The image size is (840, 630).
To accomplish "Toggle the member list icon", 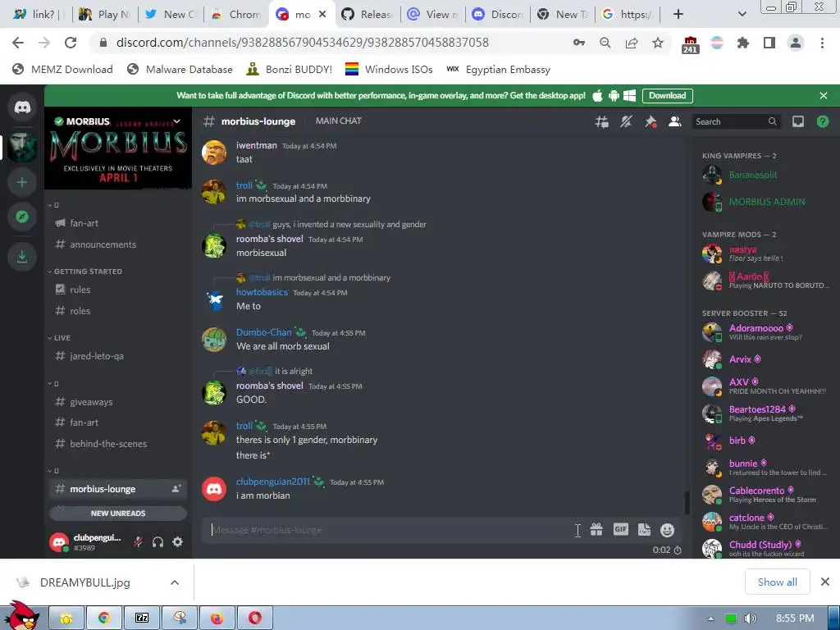I will pos(675,121).
